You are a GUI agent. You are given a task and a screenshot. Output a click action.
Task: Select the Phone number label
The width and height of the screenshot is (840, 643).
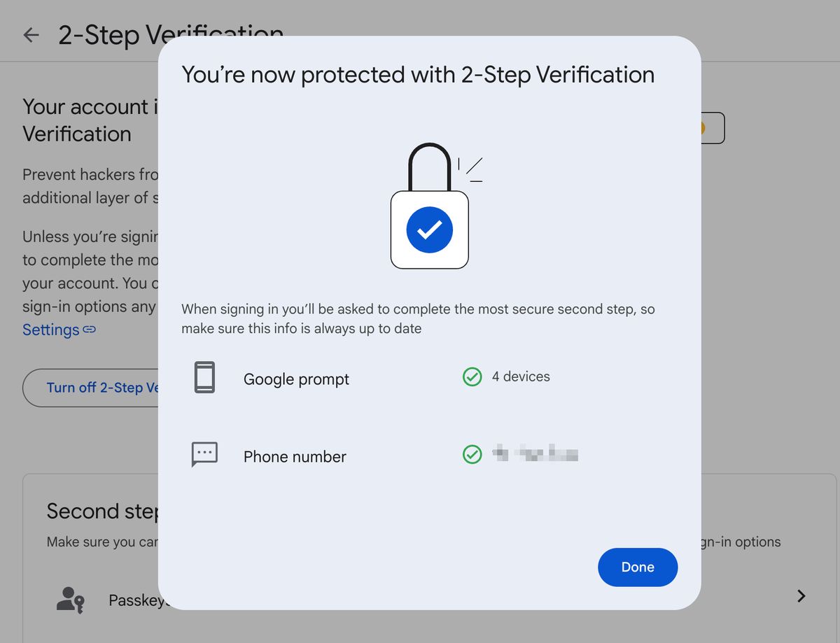pos(295,457)
